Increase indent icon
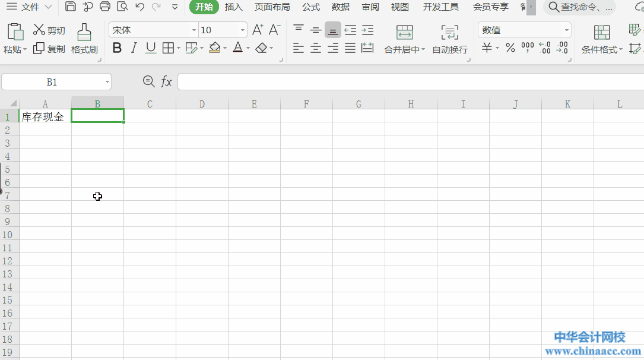644x360 pixels. coord(367,30)
